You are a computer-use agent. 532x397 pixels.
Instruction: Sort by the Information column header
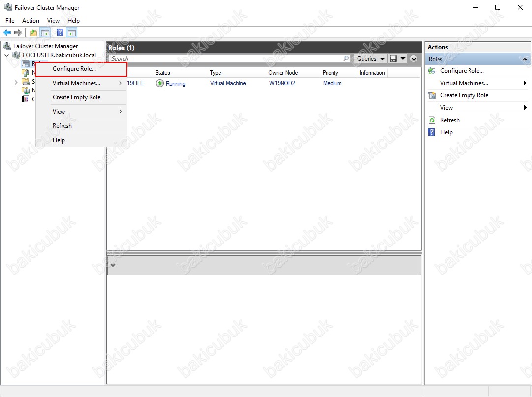(x=372, y=73)
